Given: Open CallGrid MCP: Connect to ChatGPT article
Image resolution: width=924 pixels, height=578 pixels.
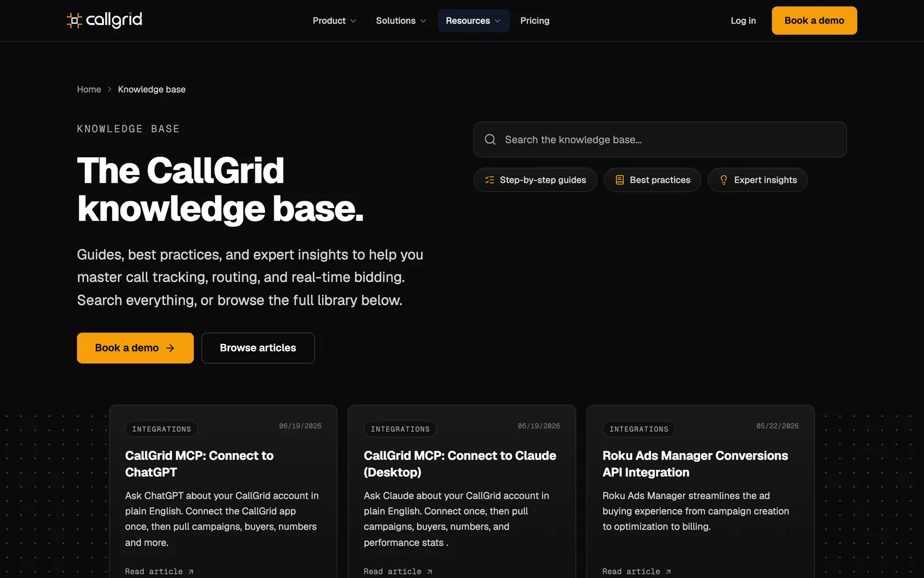Looking at the screenshot, I should 199,464.
